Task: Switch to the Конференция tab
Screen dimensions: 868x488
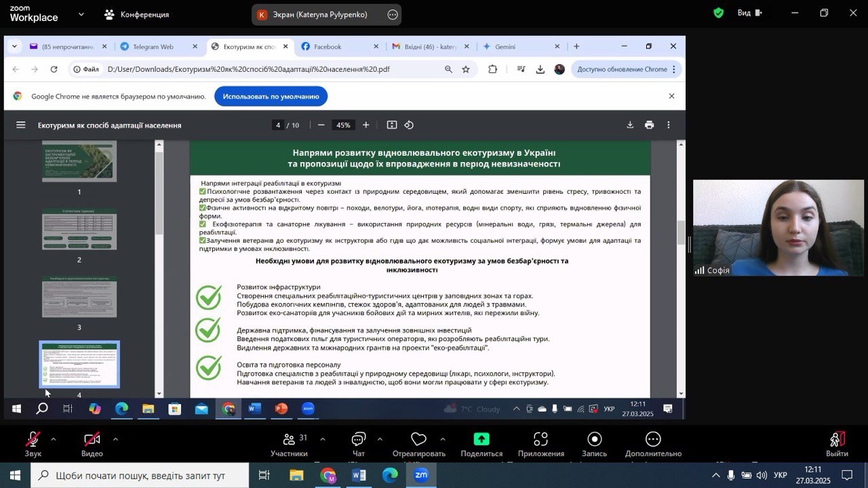Action: pos(136,14)
